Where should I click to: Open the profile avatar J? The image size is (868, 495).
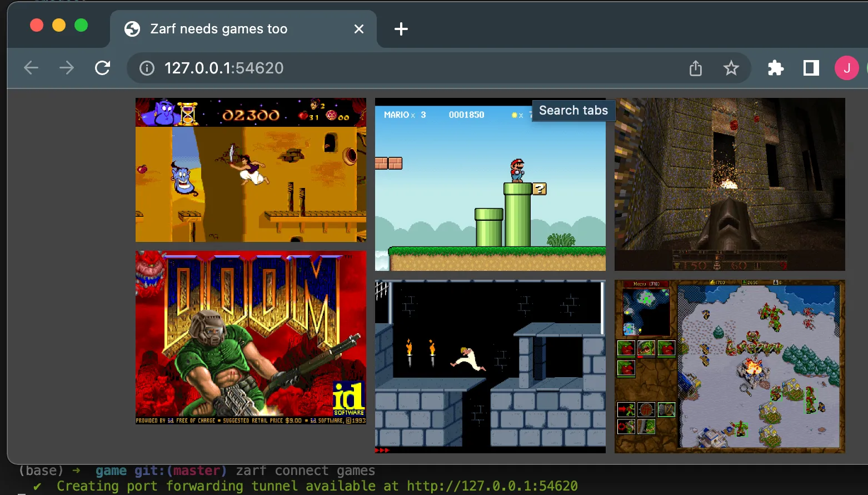[846, 68]
